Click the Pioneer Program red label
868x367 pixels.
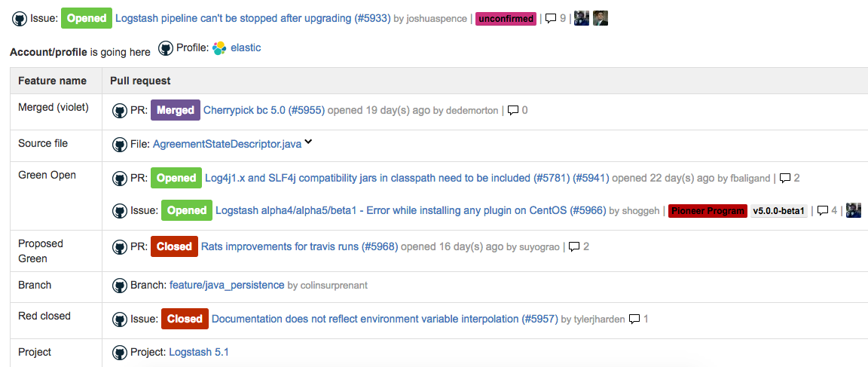pos(708,211)
